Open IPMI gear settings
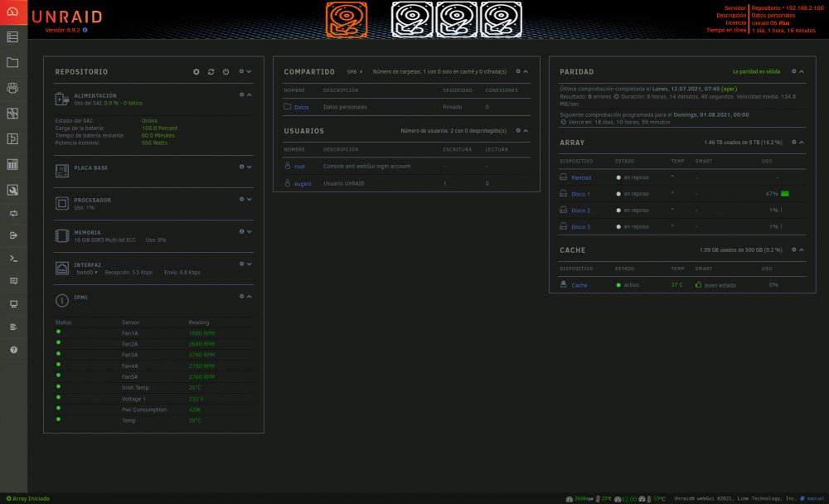829x504 pixels. click(x=241, y=296)
